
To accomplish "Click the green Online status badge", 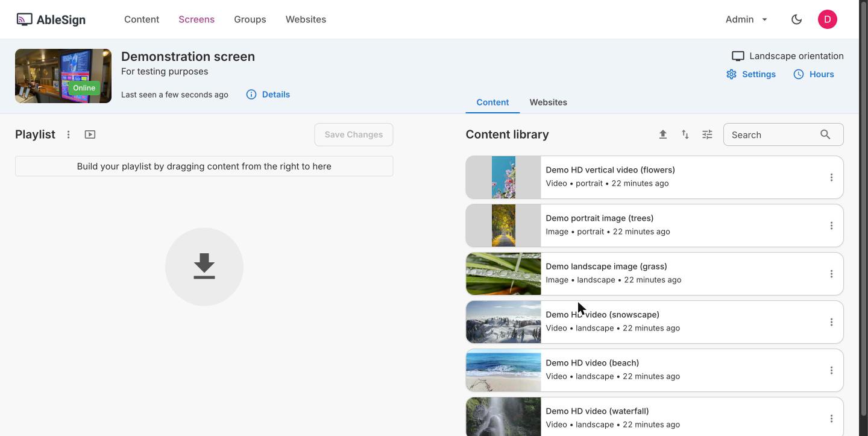I will [x=84, y=88].
